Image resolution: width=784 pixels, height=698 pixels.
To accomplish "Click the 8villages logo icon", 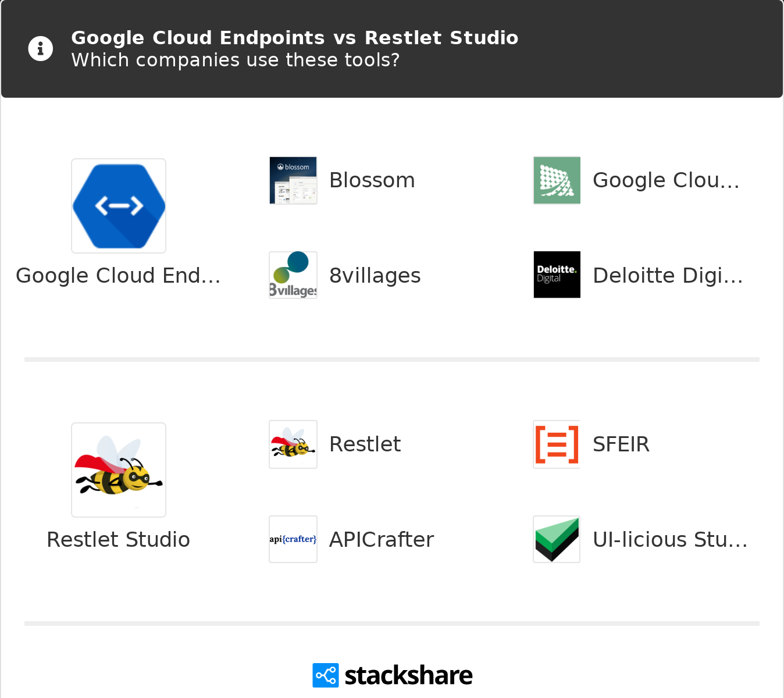I will point(293,275).
